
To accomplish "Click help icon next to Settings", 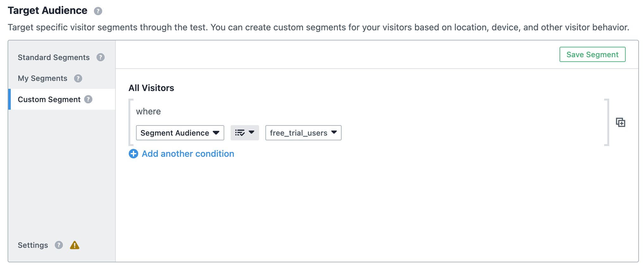I will pyautogui.click(x=59, y=245).
